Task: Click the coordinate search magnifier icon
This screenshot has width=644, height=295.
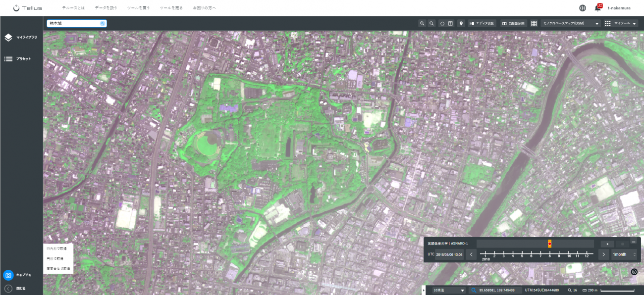Action: pos(473,290)
